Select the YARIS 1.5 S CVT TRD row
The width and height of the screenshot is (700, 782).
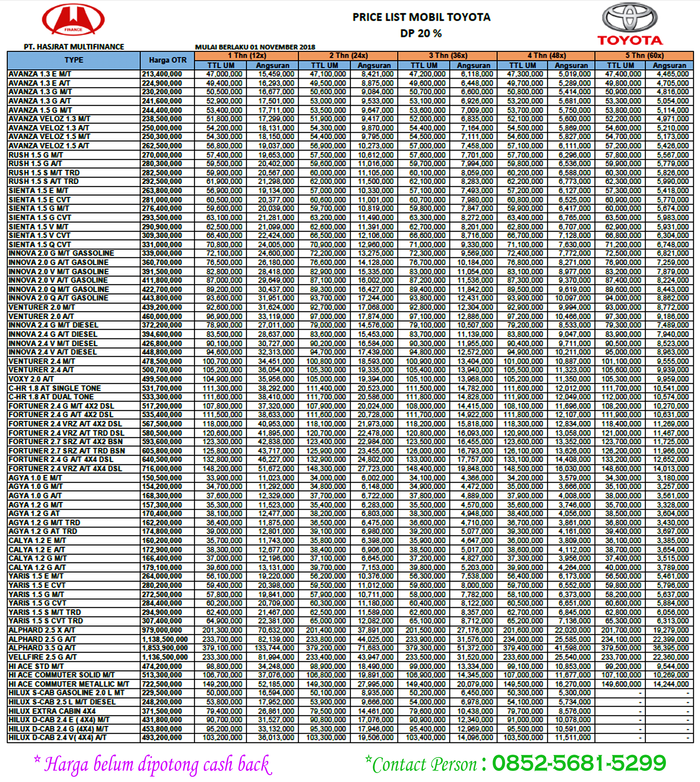pyautogui.click(x=350, y=621)
